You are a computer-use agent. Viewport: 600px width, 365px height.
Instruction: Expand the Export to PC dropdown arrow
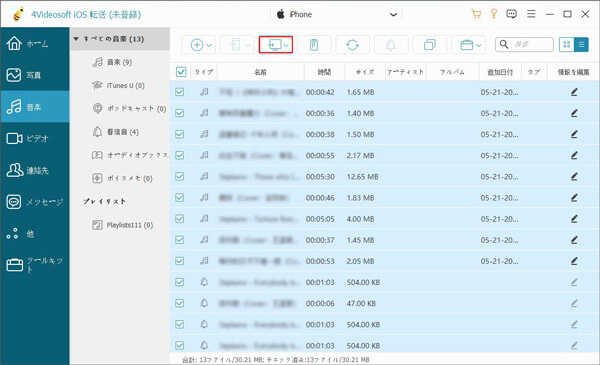point(286,45)
